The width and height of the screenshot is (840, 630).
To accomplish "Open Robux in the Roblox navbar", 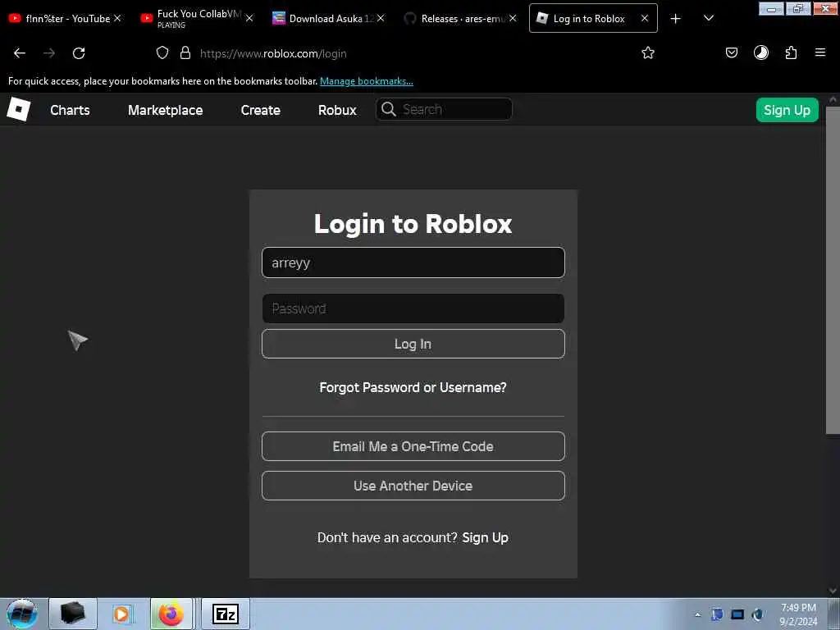I will click(x=337, y=110).
